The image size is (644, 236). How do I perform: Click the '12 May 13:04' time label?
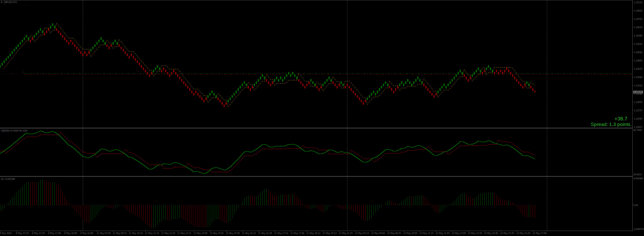point(459,233)
